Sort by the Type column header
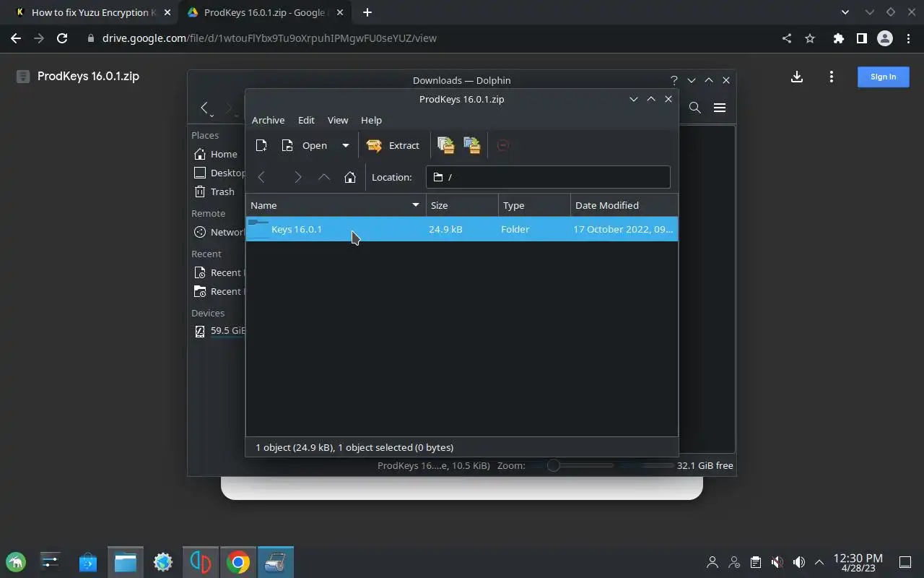Screen dimensions: 924x578 tap(534, 205)
